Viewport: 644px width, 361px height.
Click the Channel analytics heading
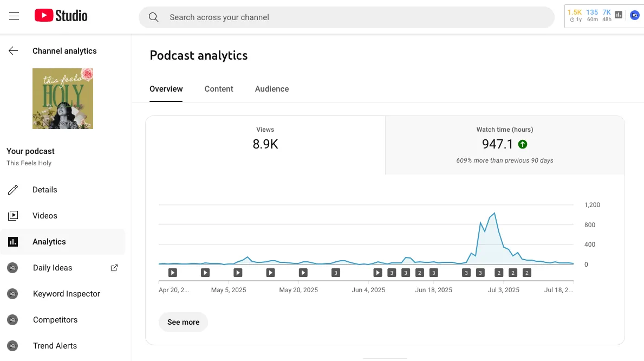pos(64,51)
